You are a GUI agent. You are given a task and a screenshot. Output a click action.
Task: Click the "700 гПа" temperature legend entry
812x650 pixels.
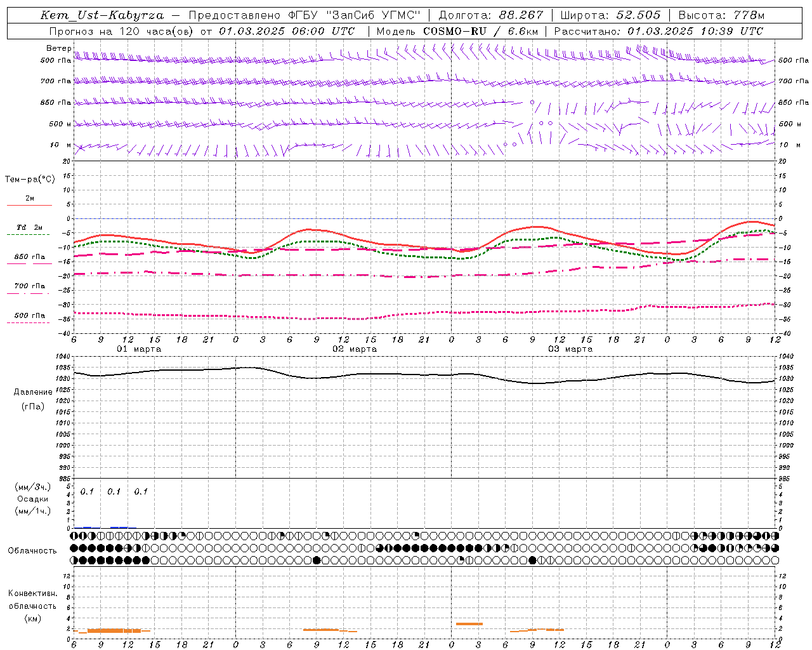coord(30,286)
